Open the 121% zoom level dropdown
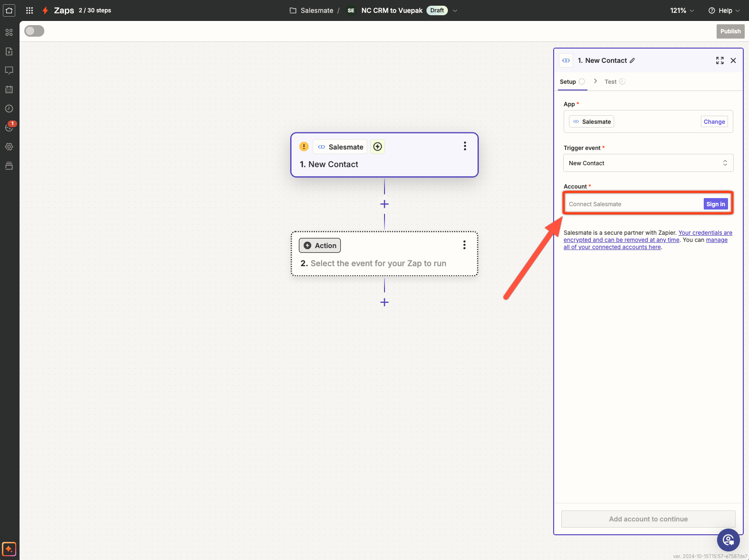Image resolution: width=749 pixels, height=560 pixels. tap(682, 10)
